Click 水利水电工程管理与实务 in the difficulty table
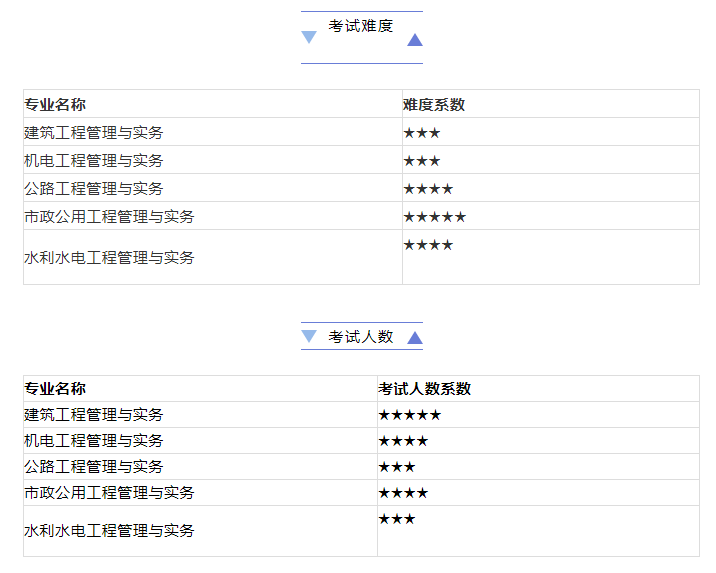This screenshot has height=573, width=716. coord(109,258)
